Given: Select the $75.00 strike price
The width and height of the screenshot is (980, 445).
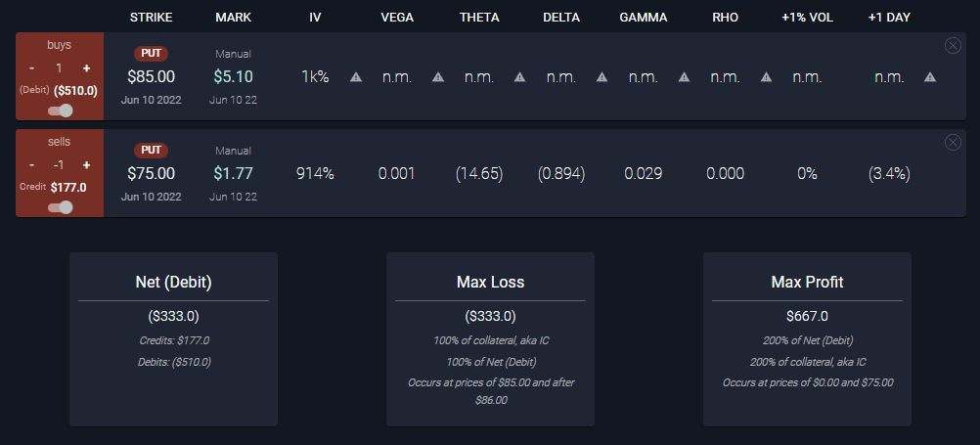Looking at the screenshot, I should tap(152, 174).
